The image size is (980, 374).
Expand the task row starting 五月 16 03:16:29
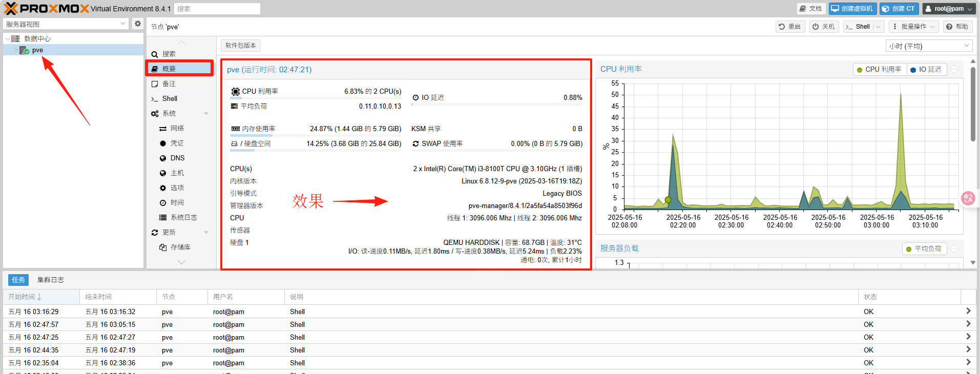click(x=968, y=311)
